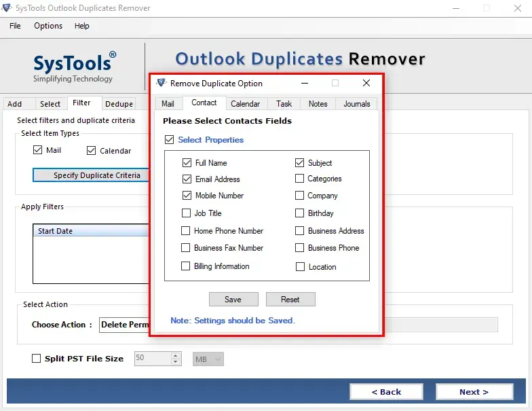Check the Business Phone option

299,247
